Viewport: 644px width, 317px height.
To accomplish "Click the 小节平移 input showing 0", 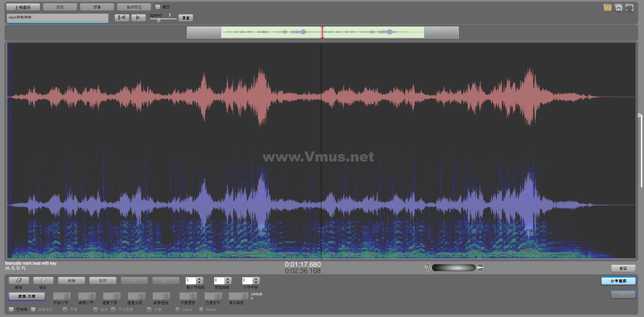I will 247,281.
